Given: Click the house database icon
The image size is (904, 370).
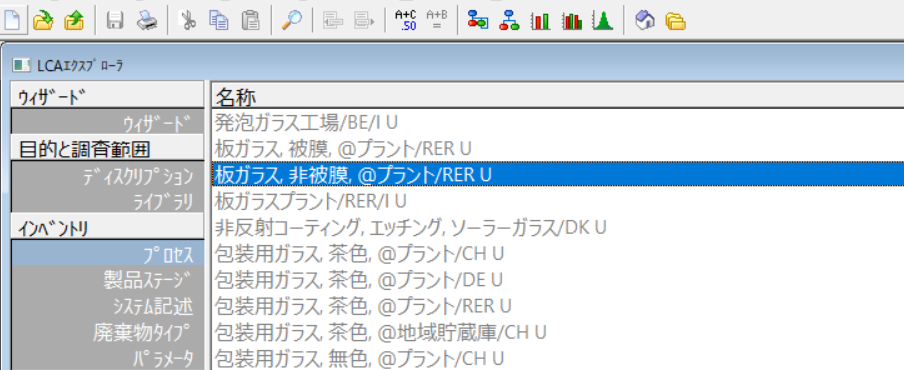Looking at the screenshot, I should [645, 21].
